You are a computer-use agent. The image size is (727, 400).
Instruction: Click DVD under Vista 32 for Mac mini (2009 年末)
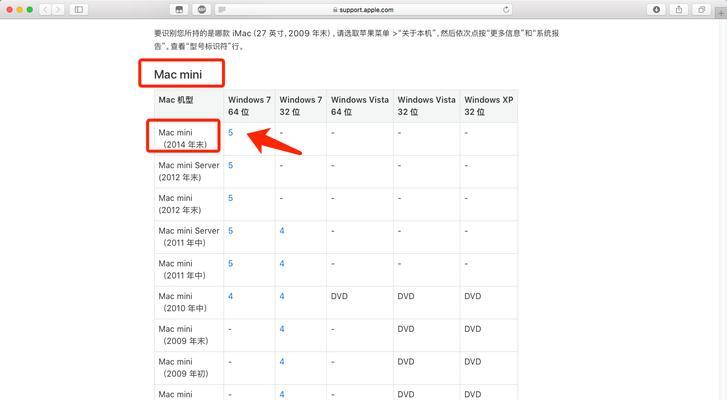click(x=406, y=329)
